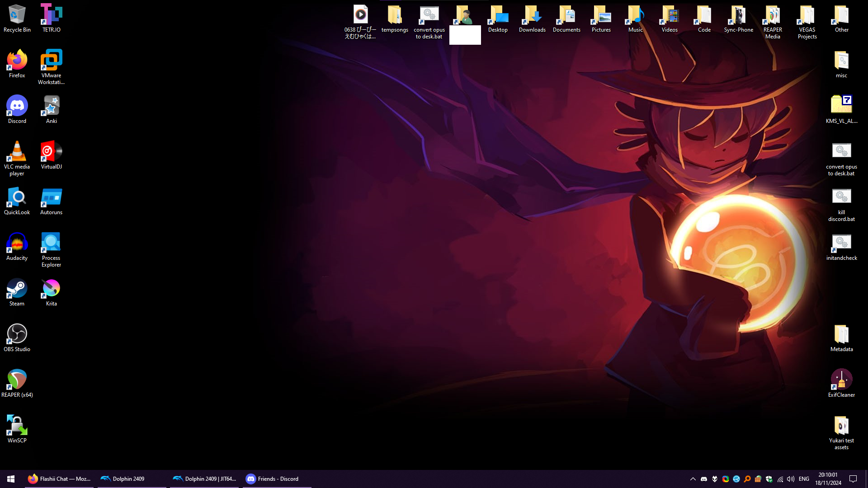Click the firewall brick-wall tray icon
Viewport: 868px width, 488px height.
(x=758, y=479)
